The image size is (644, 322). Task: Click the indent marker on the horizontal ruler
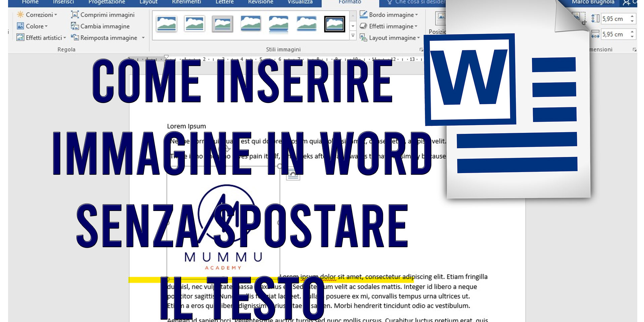[x=166, y=58]
